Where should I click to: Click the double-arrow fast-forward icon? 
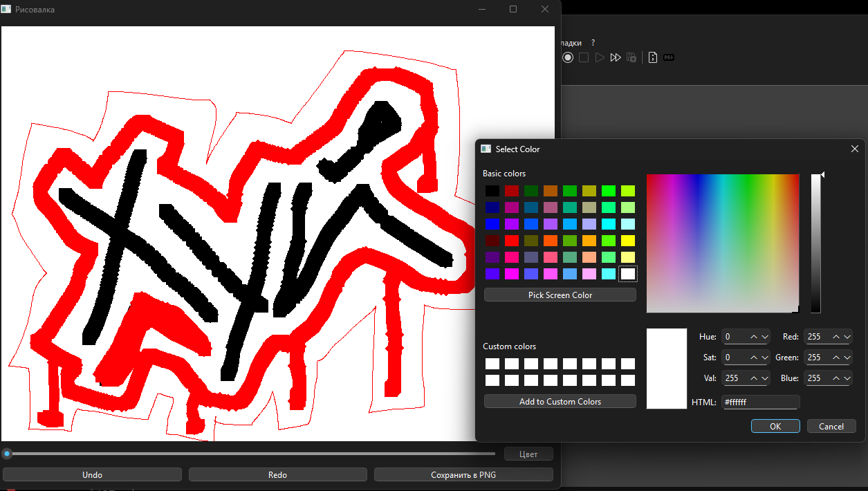(616, 57)
